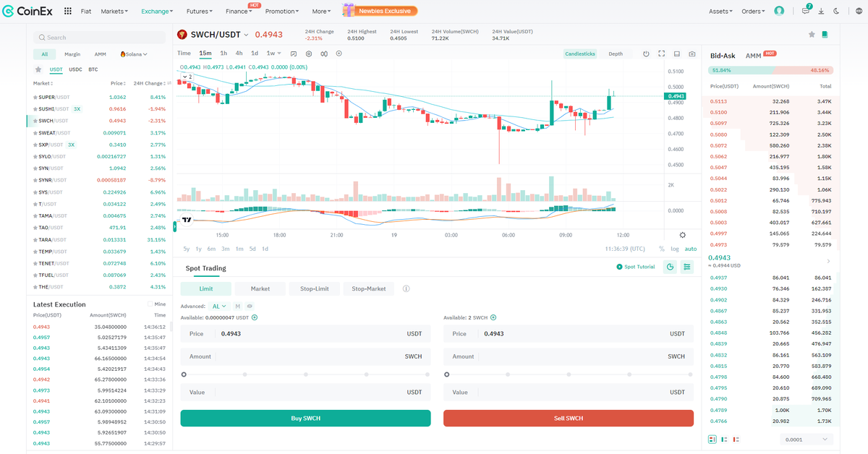The height and width of the screenshot is (454, 868).
Task: Open the green guide book icon
Action: pos(825,35)
